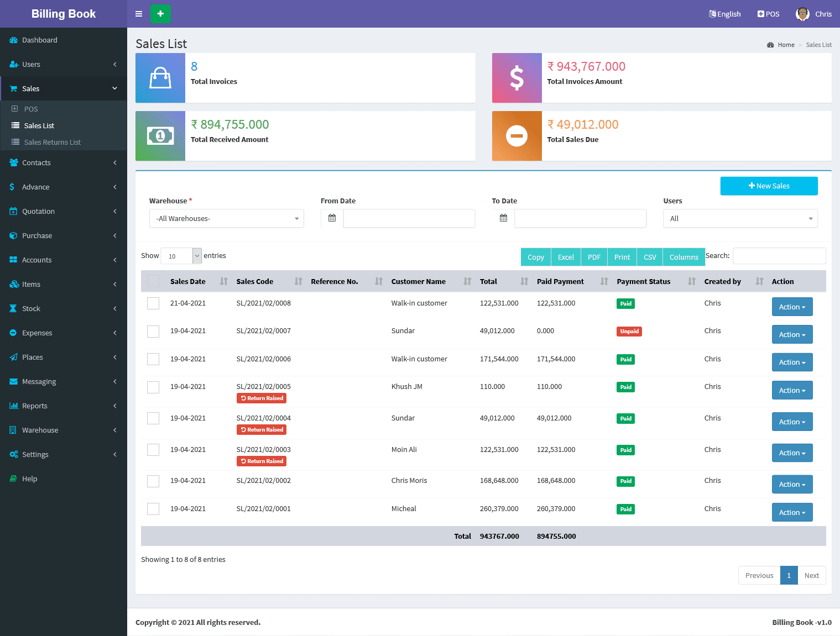840x636 pixels.
Task: Click the New Sales button
Action: click(x=769, y=186)
